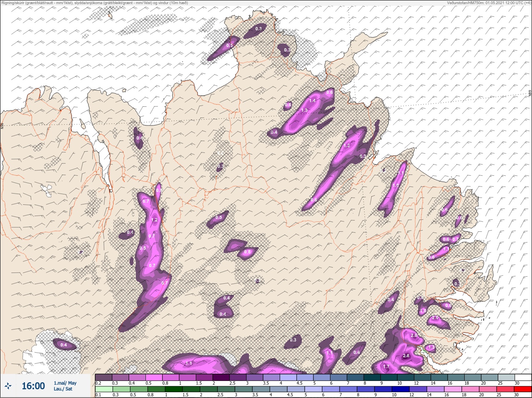Image resolution: width=532 pixels, height=398 pixels.
Task: Select the bright red lower swatch at 30
Action: (x=523, y=389)
